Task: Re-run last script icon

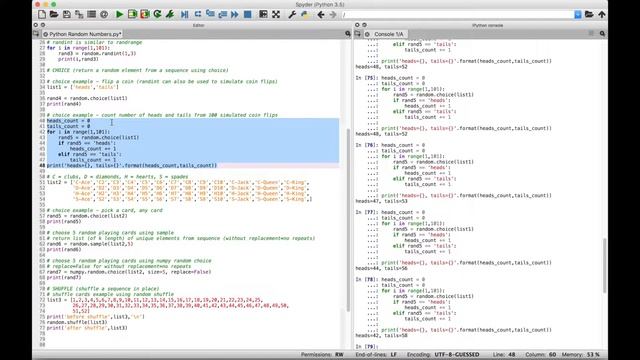Action: coord(157,14)
